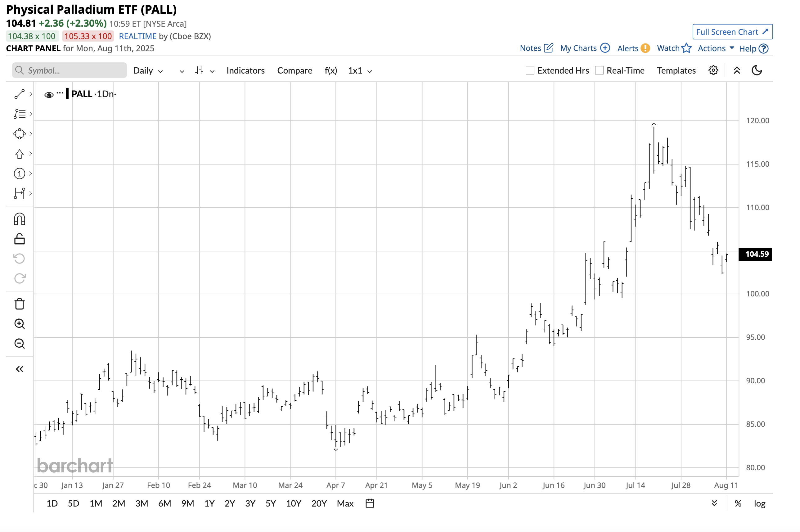Click the Notes link
Viewport: 800px width, 532px height.
(530, 48)
